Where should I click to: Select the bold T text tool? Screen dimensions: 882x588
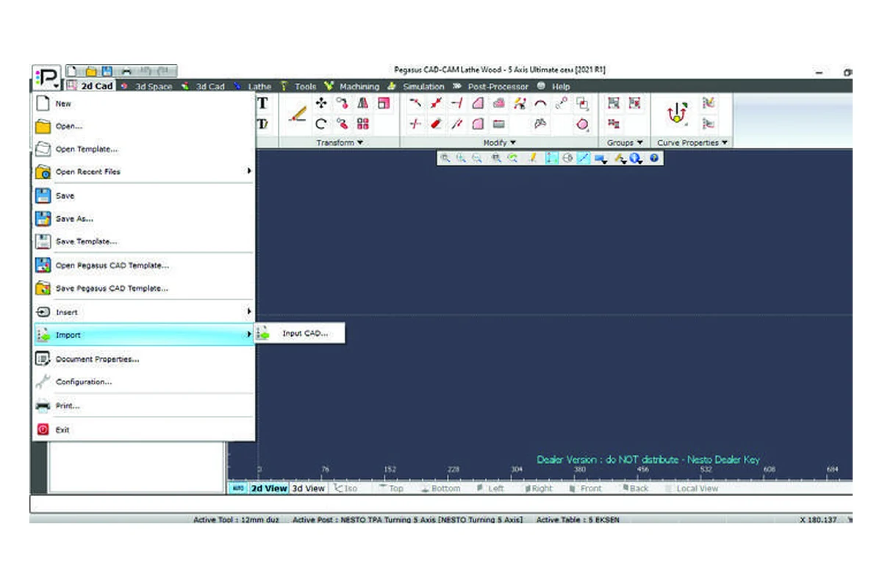pos(263,104)
